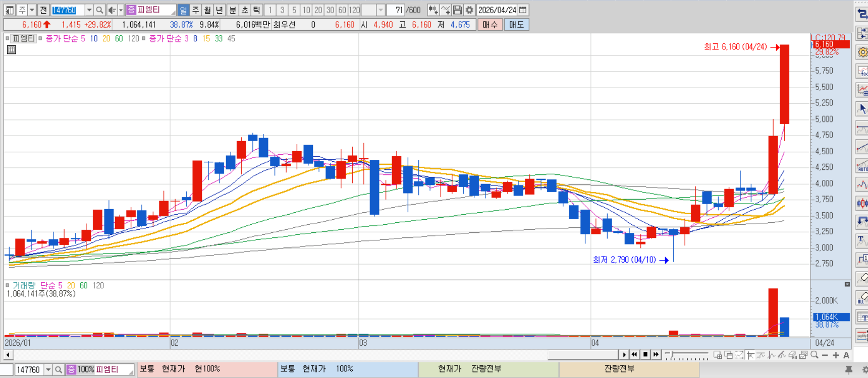Click 120 interval preset button
The width and height of the screenshot is (868, 378).
tap(355, 10)
